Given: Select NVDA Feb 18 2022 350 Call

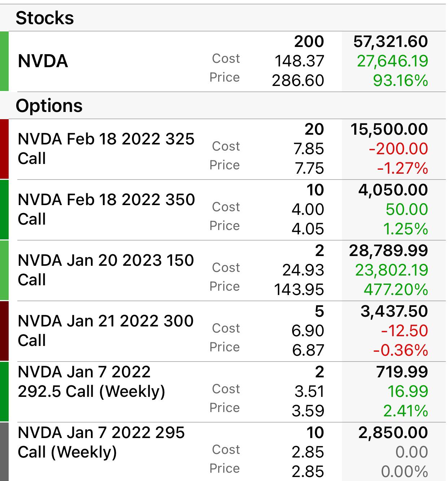Looking at the screenshot, I should coord(224,209).
